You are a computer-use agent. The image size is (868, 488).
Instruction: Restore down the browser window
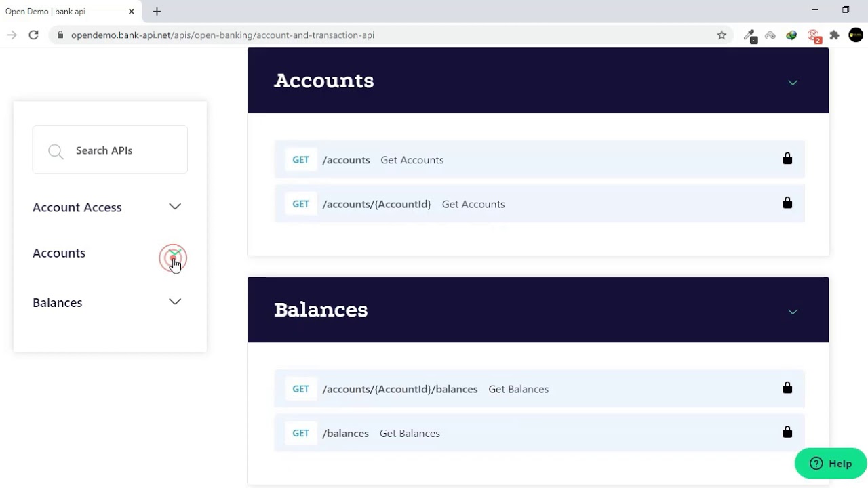tap(846, 10)
